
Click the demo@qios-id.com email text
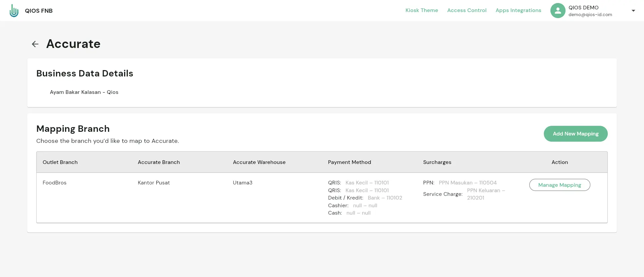590,15
